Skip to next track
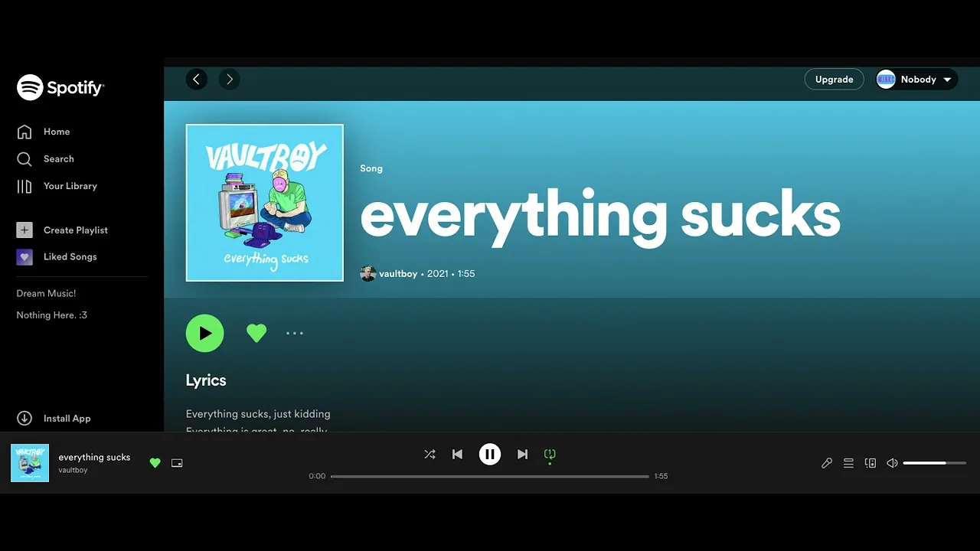The image size is (980, 551). [522, 455]
